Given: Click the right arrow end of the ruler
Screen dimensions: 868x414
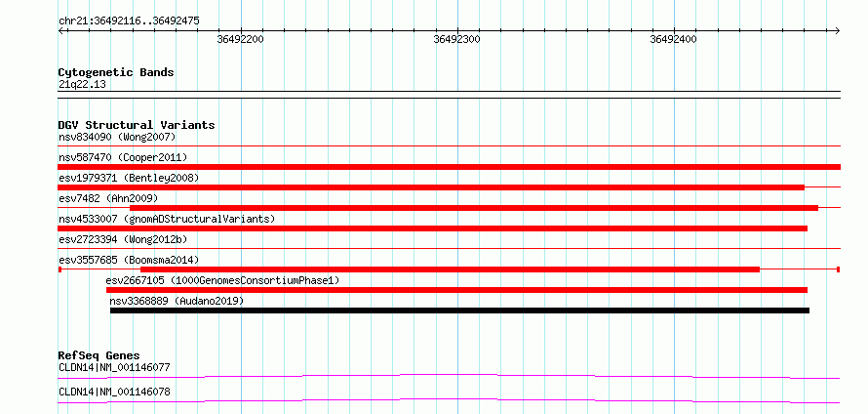Looking at the screenshot, I should (838, 30).
